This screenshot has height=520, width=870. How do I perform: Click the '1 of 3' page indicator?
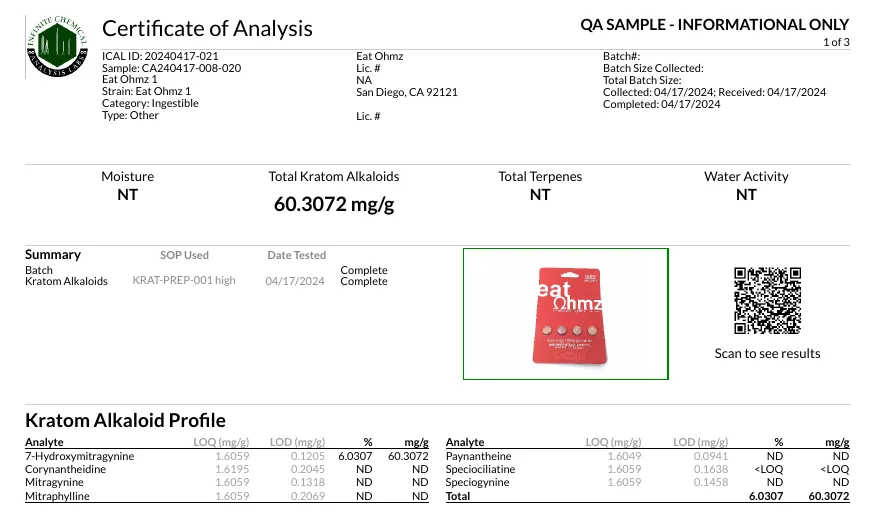point(836,42)
